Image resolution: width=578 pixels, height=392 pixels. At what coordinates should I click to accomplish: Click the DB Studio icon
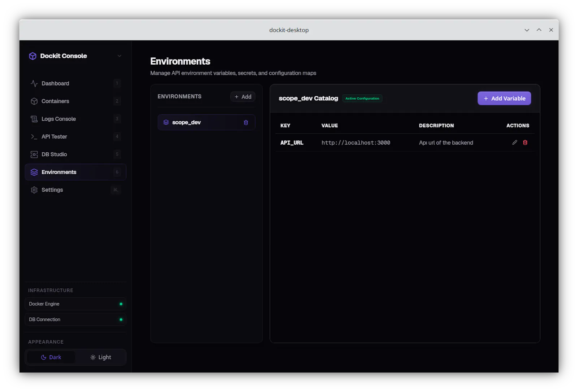(34, 154)
